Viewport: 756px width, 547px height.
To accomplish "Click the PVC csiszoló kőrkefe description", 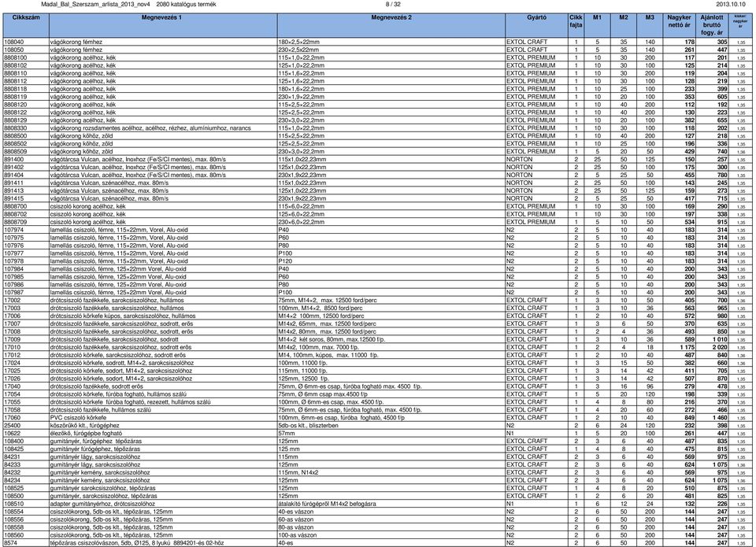I will (x=78, y=418).
